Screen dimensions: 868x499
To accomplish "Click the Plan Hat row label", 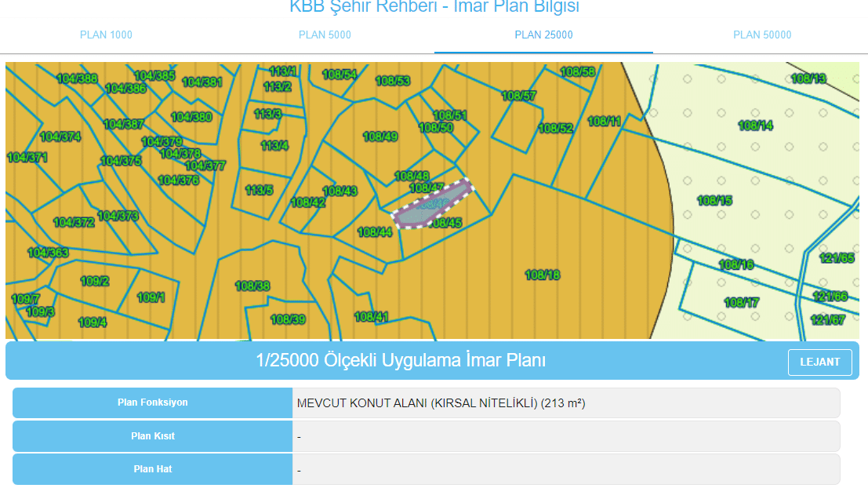I will (152, 469).
